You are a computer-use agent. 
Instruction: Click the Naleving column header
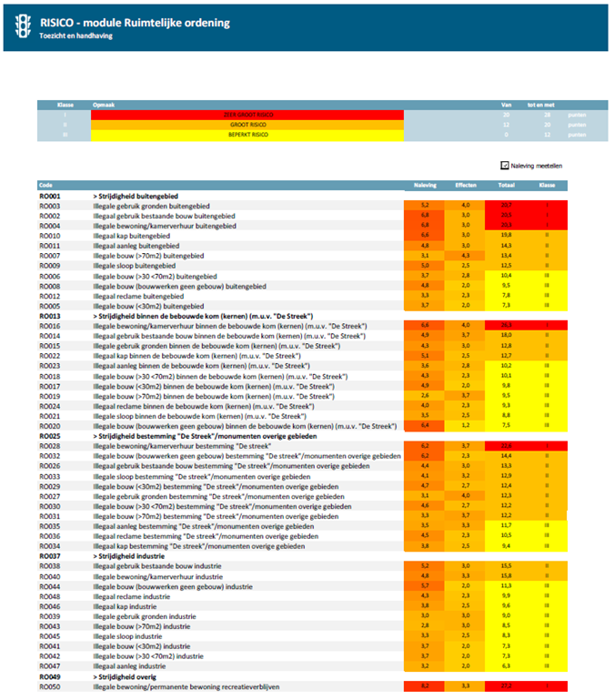pos(426,185)
